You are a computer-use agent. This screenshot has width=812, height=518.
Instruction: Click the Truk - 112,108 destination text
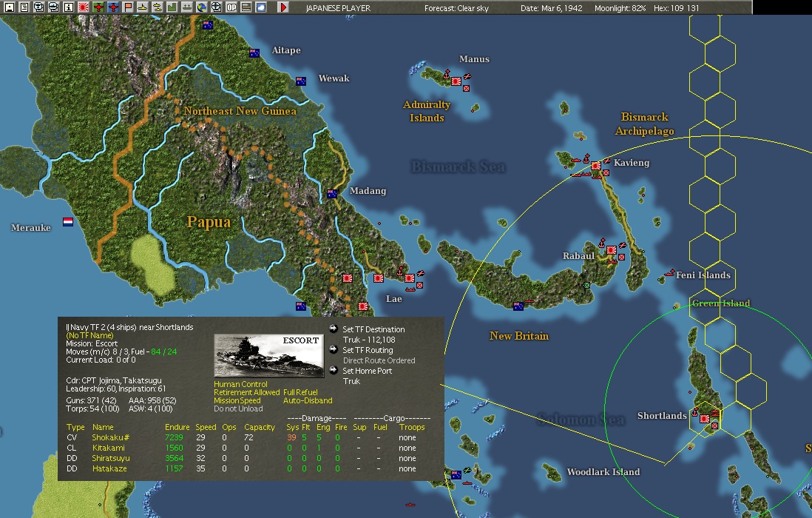369,340
